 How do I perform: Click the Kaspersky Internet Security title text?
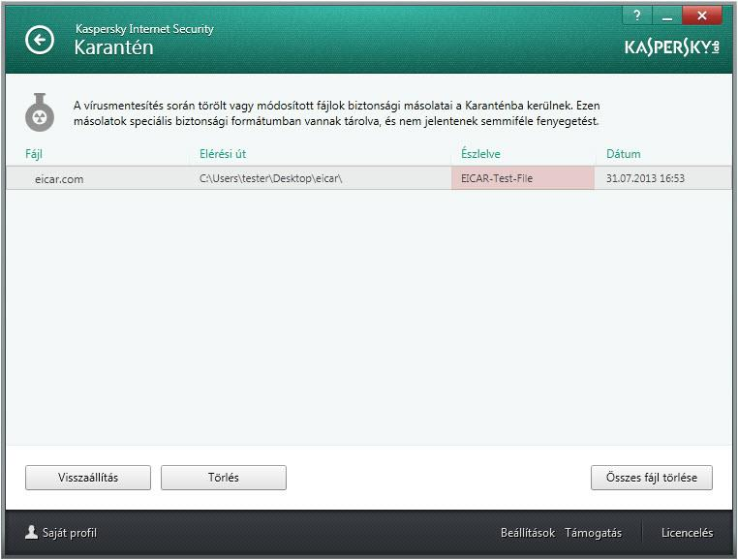coord(144,29)
